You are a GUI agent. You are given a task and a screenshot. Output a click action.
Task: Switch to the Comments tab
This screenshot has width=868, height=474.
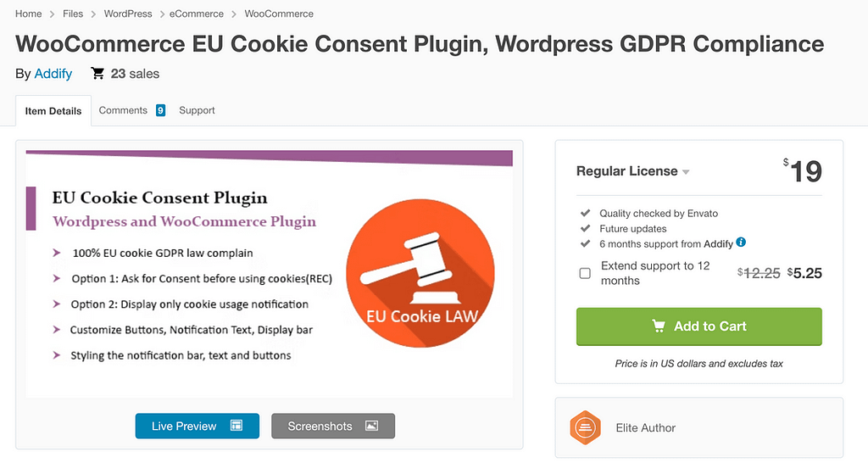[123, 110]
